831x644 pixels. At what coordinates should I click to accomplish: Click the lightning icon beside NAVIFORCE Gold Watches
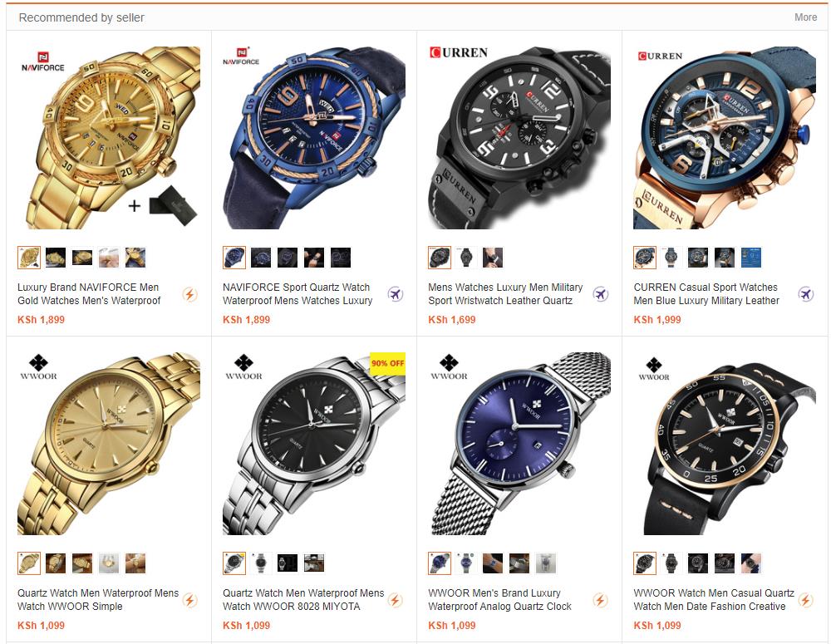[189, 294]
